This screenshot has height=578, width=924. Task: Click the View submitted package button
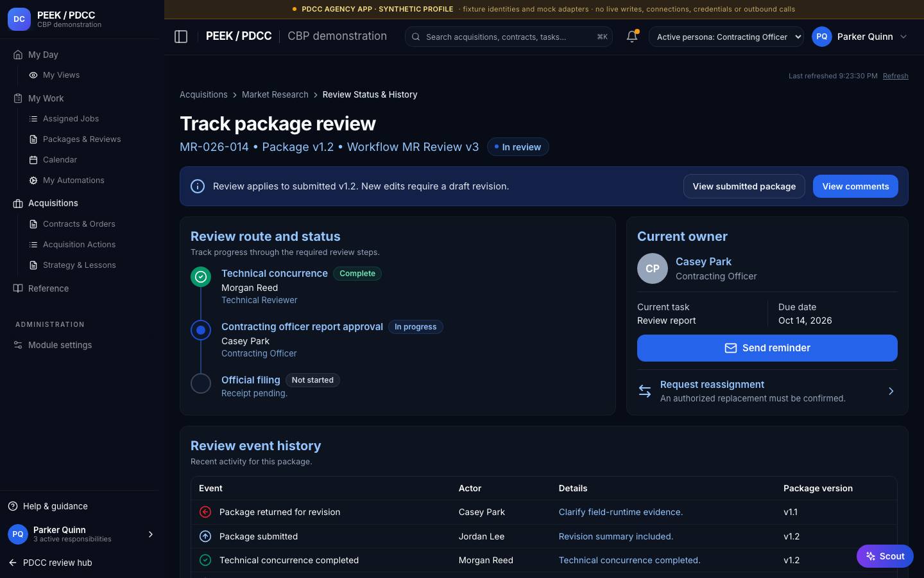tap(744, 186)
